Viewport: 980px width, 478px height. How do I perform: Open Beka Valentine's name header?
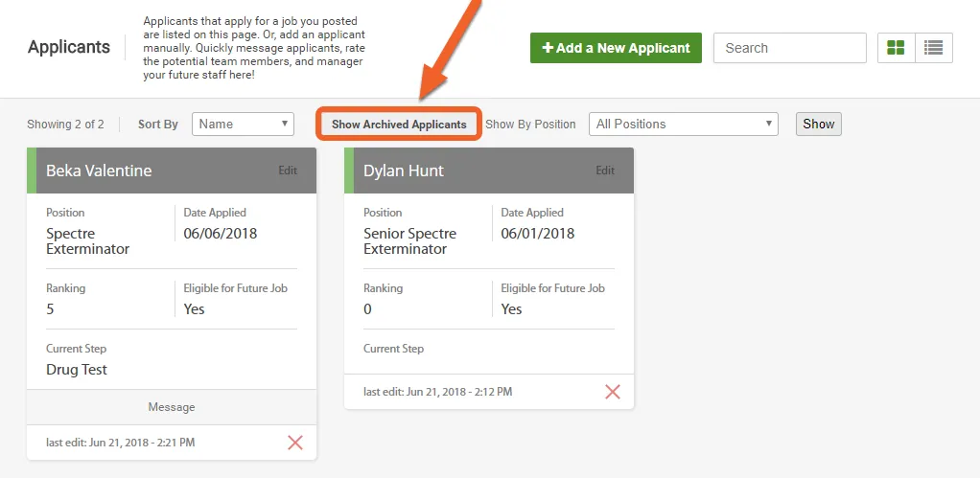click(99, 171)
